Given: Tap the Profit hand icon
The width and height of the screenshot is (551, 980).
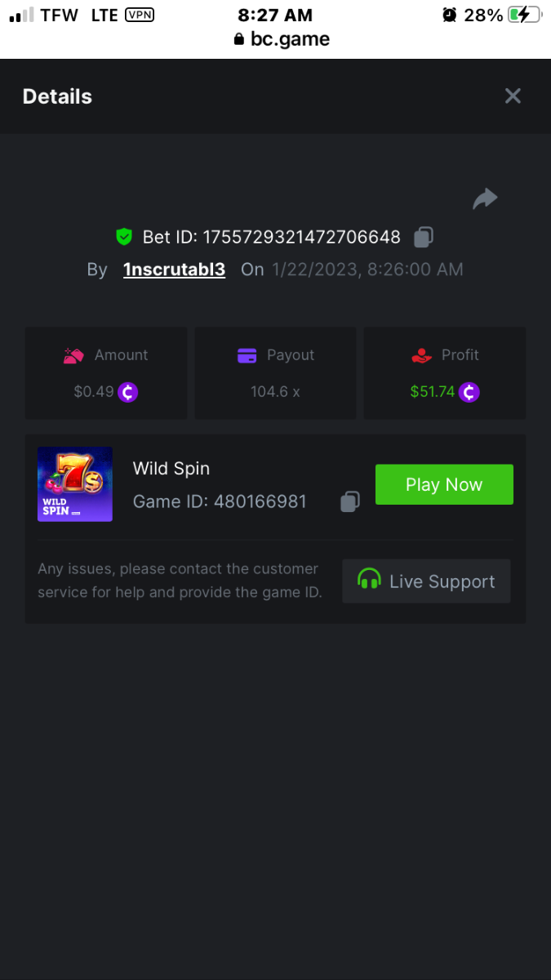Looking at the screenshot, I should click(421, 355).
